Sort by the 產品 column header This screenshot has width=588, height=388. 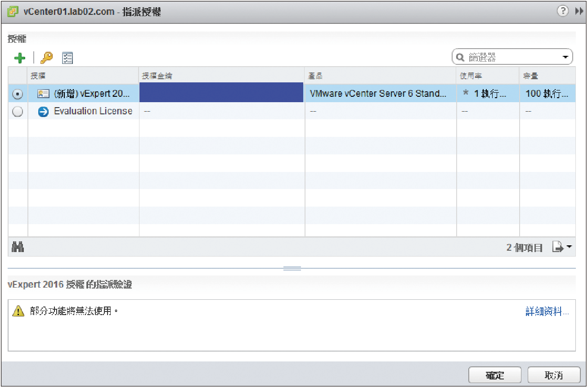point(381,76)
